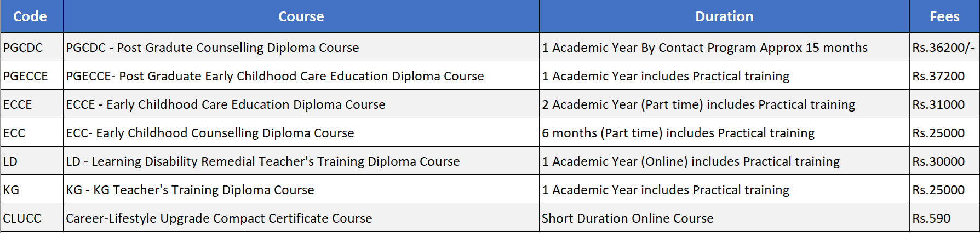This screenshot has height=233, width=980.
Task: Select the LD code cell
Action: coord(10,161)
